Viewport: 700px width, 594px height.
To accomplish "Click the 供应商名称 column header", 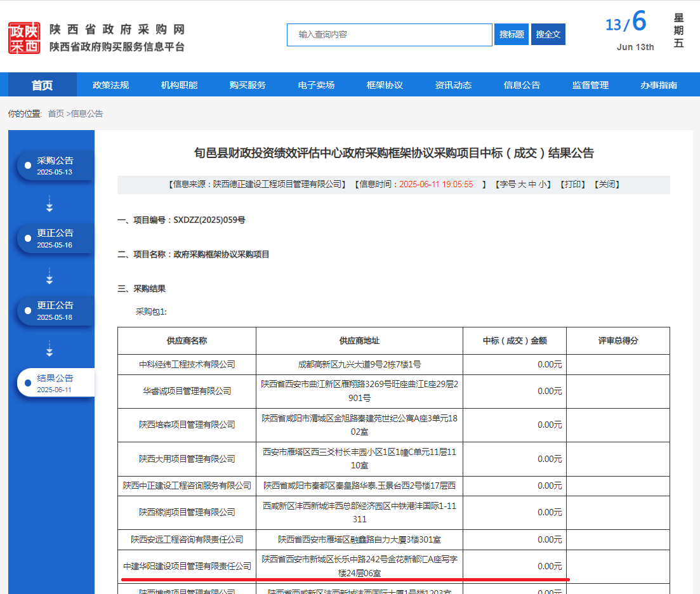I will pyautogui.click(x=187, y=341).
